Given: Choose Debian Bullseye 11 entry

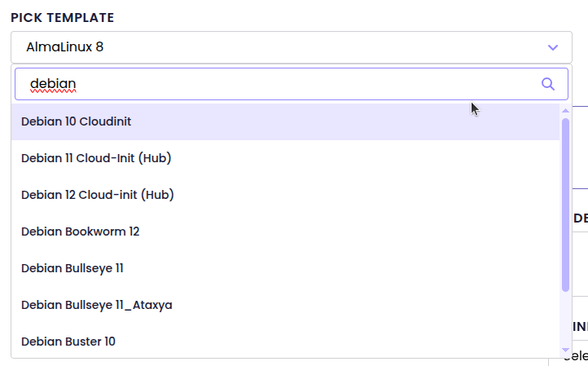Looking at the screenshot, I should click(x=72, y=268).
